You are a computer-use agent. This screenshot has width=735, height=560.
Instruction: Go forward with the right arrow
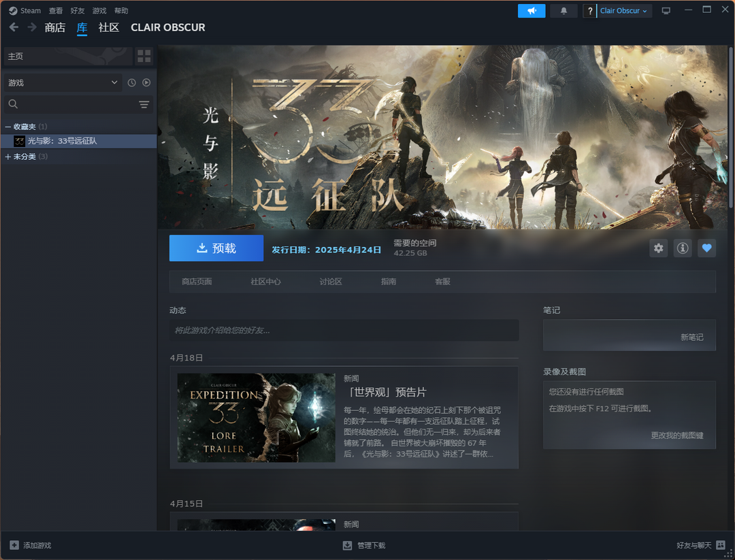point(32,27)
